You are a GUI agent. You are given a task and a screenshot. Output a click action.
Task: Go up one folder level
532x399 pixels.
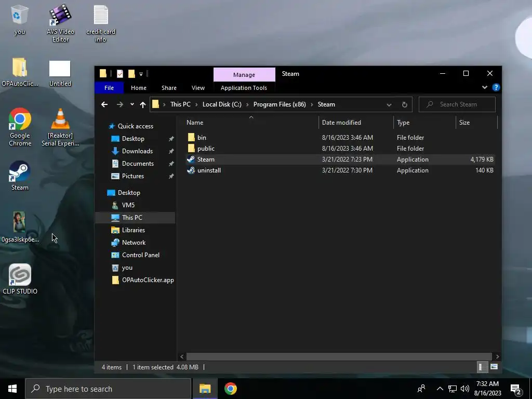coord(143,105)
